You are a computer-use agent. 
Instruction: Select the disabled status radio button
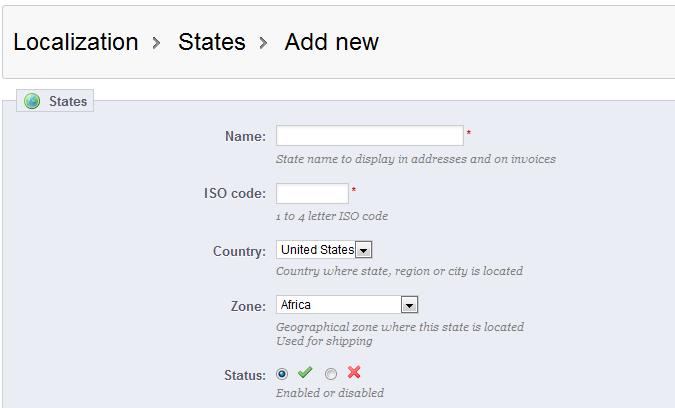point(331,373)
